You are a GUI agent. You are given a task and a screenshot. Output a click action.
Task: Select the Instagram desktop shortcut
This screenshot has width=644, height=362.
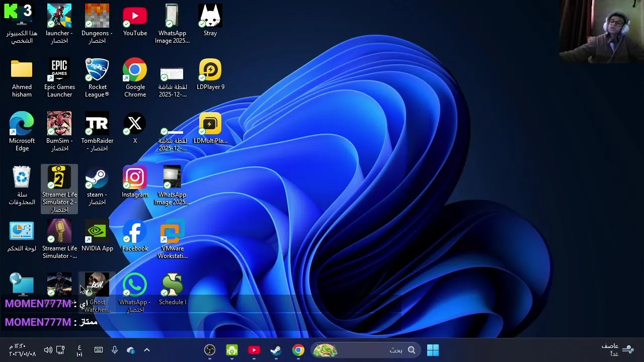pos(135,182)
